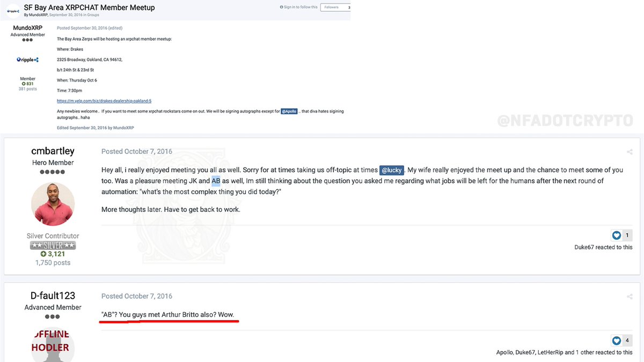
Task: Open the D-fault123 username
Action: pos(53,296)
